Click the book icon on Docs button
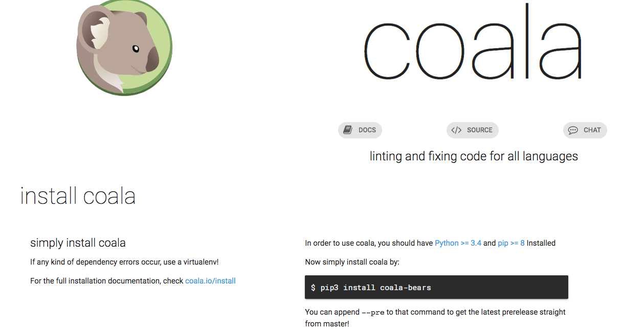The height and width of the screenshot is (330, 644). (348, 130)
